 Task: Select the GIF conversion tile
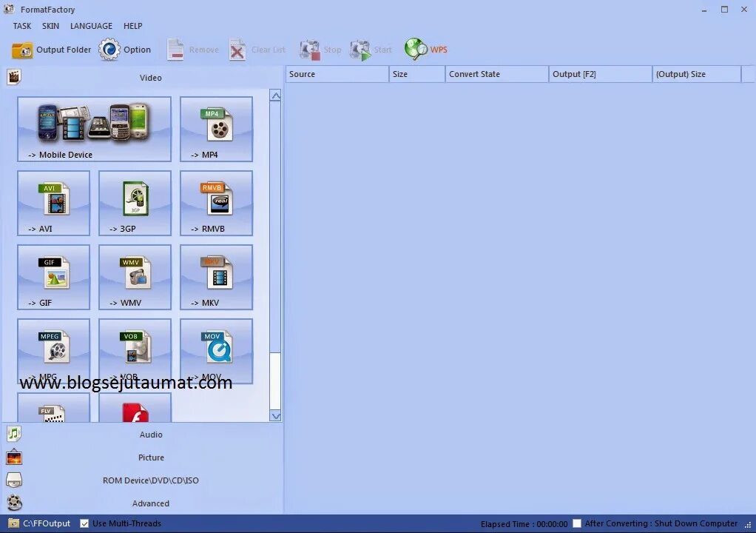53,277
